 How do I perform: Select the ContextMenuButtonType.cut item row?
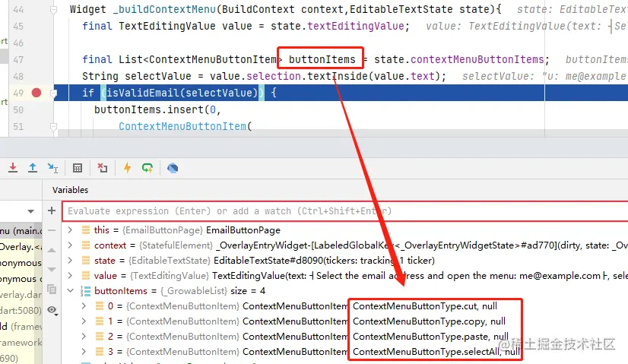[345, 306]
